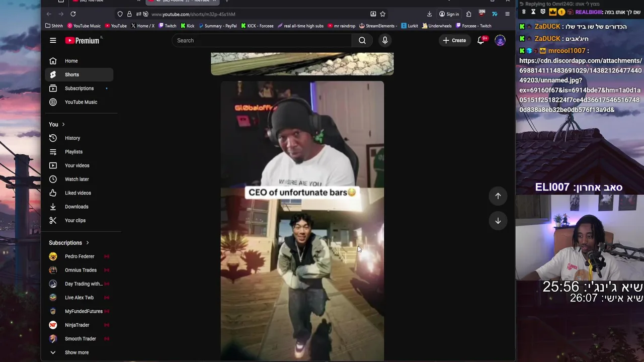Open the browser downloads panel
This screenshot has width=644, height=362.
(429, 14)
